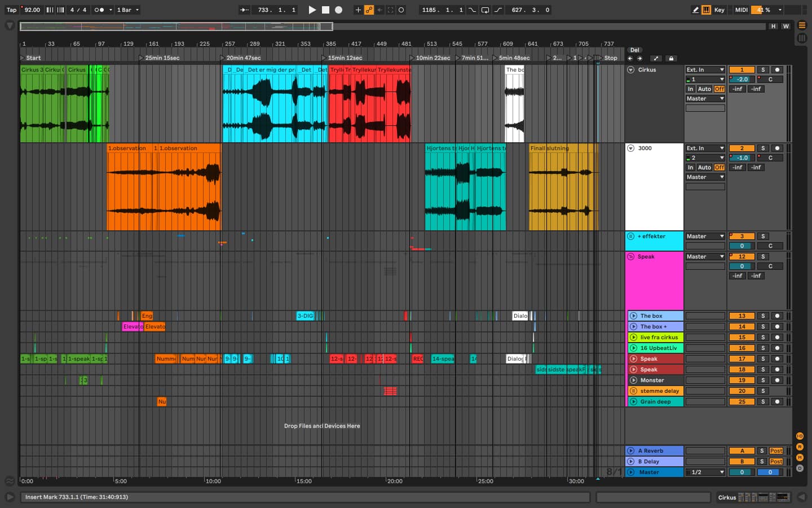Toggle Draw Mode pencil icon
The width and height of the screenshot is (812, 508).
pyautogui.click(x=695, y=10)
